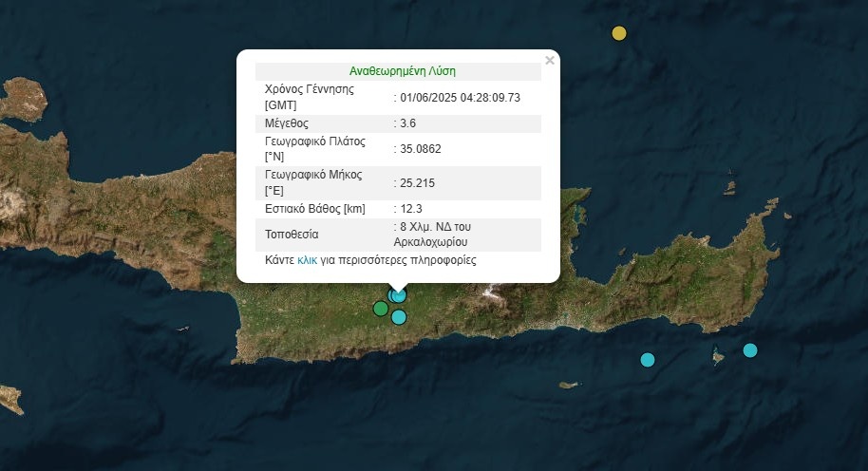Click the cyan marker just right of the green marker
Screen dimensions: 868x471
399,317
